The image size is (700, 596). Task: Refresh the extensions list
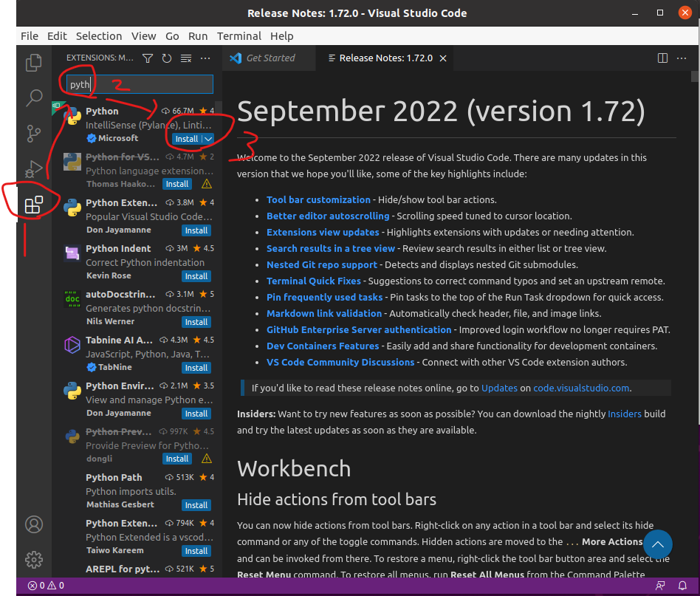coord(167,58)
